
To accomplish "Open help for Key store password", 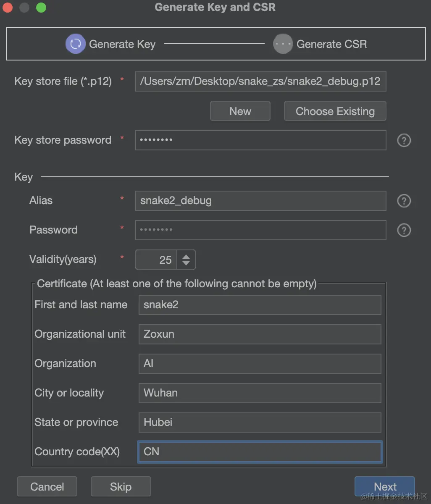I will [x=404, y=140].
